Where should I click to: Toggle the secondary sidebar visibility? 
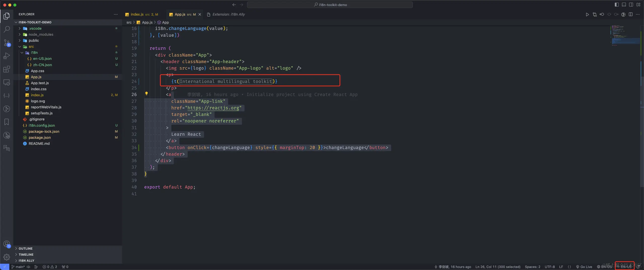tap(631, 5)
